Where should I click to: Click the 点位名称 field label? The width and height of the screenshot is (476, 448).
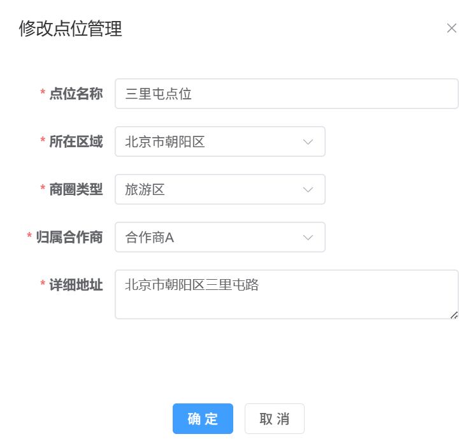(76, 94)
